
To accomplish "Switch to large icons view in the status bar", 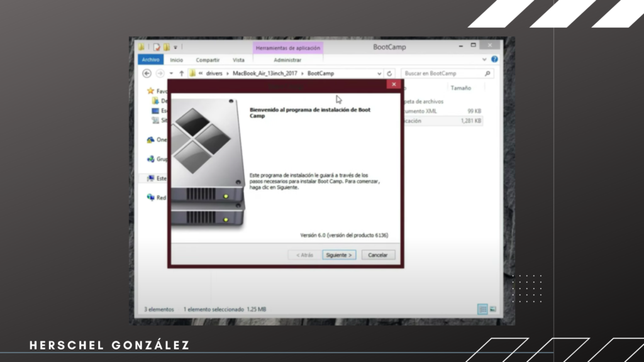I will 493,309.
